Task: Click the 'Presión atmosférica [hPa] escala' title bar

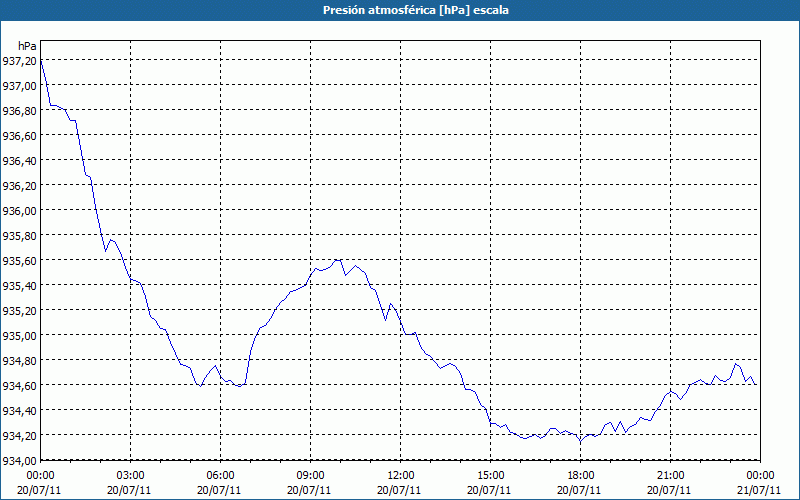Action: [x=400, y=10]
